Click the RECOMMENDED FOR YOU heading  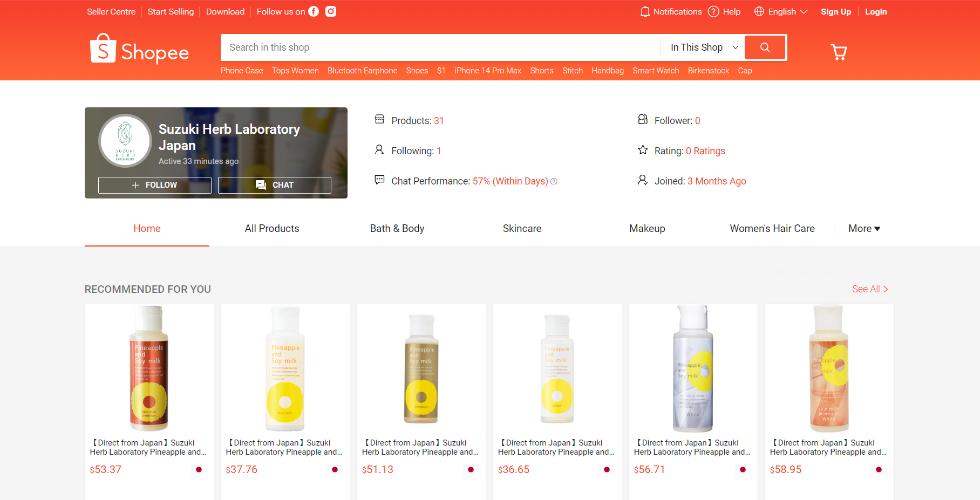coord(148,290)
